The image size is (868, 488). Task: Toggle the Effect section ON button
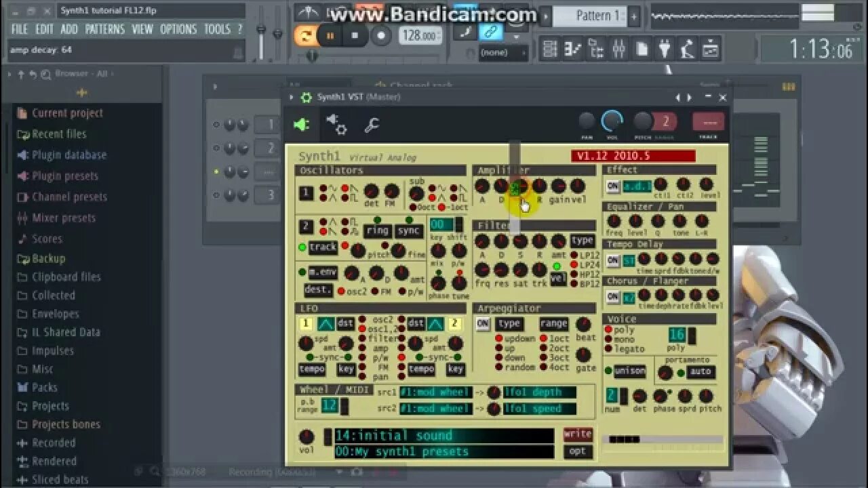click(x=613, y=186)
